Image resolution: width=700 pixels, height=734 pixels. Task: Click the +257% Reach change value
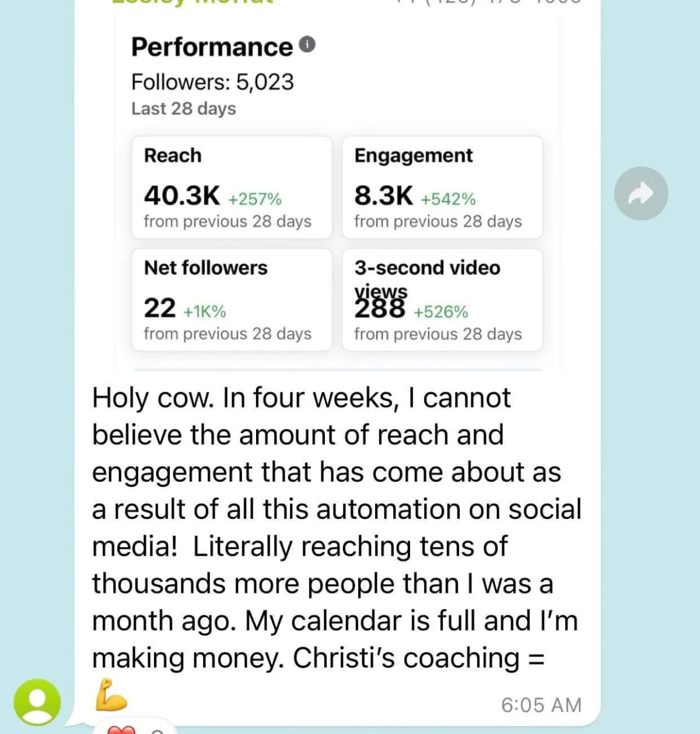click(255, 199)
